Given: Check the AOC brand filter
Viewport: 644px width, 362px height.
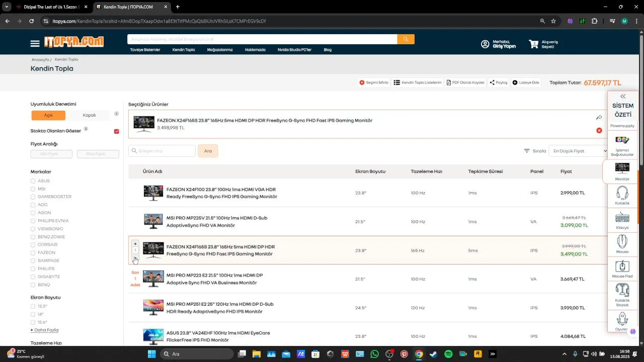Looking at the screenshot, I should [x=33, y=205].
